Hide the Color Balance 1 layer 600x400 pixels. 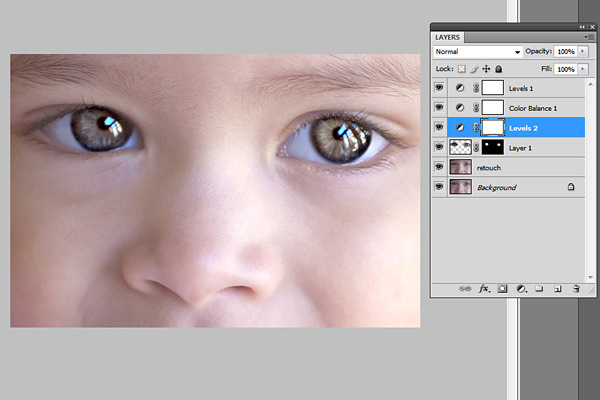(x=439, y=108)
